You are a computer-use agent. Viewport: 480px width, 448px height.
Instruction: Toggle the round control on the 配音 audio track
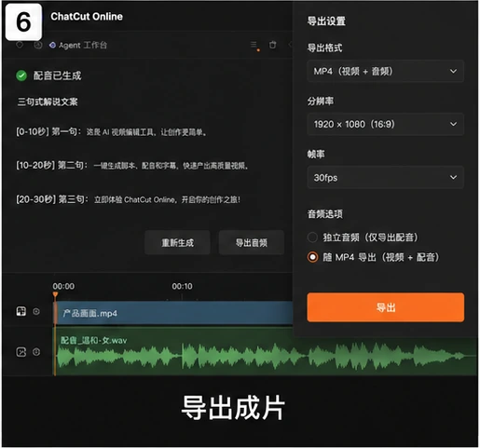coord(36,352)
